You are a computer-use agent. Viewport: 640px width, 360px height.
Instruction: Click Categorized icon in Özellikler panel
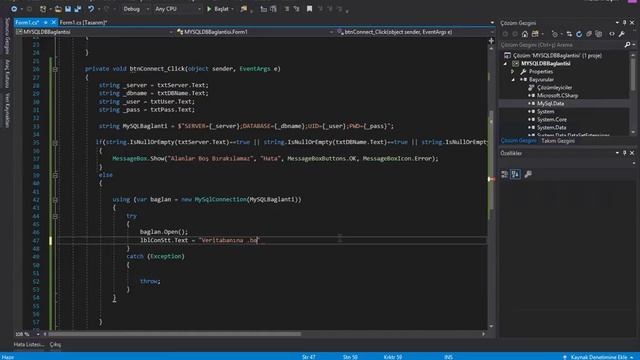point(505,174)
